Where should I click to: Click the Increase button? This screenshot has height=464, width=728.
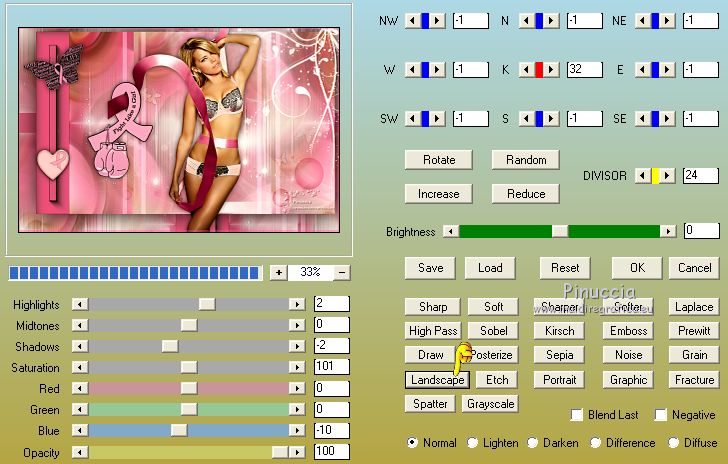click(439, 194)
